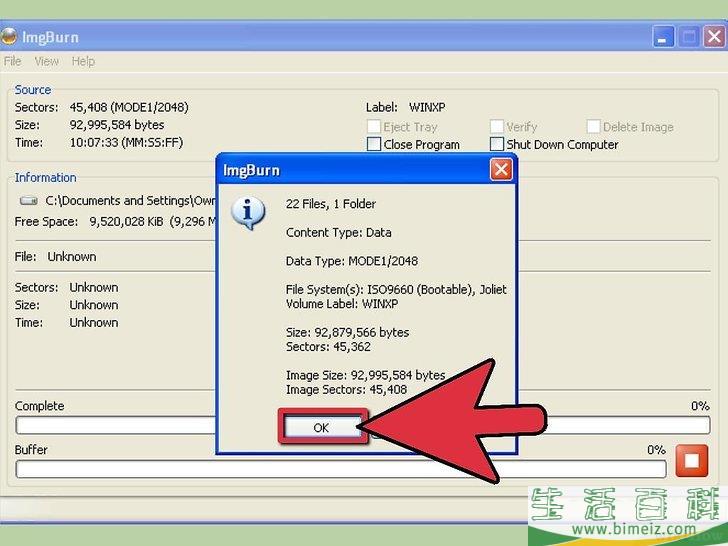The width and height of the screenshot is (728, 546).
Task: Click the source size '92,995,584 bytes'
Action: (x=117, y=125)
